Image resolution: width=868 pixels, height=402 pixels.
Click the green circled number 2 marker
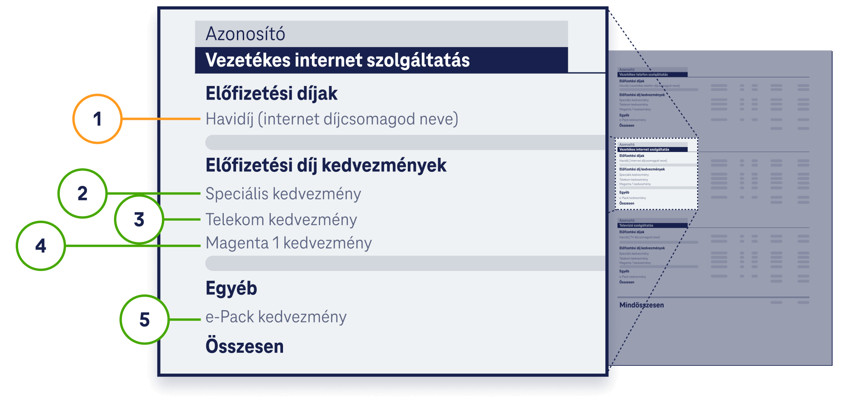[82, 194]
